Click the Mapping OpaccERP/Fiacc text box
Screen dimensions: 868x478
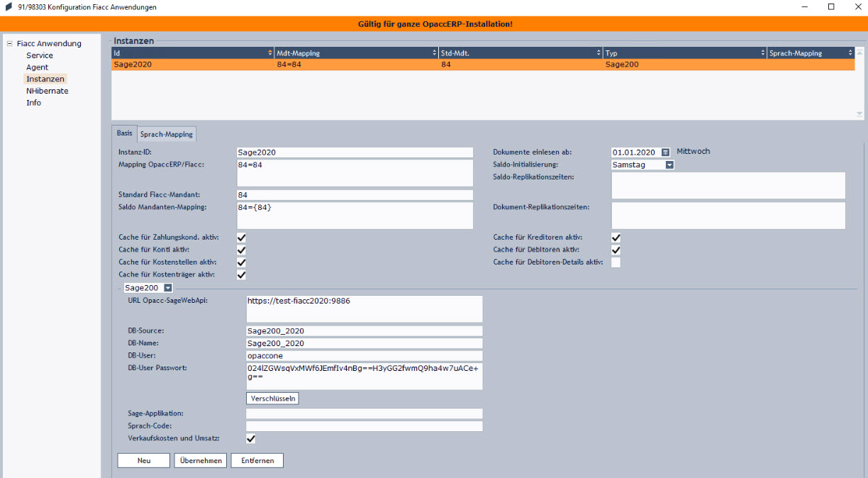point(355,173)
